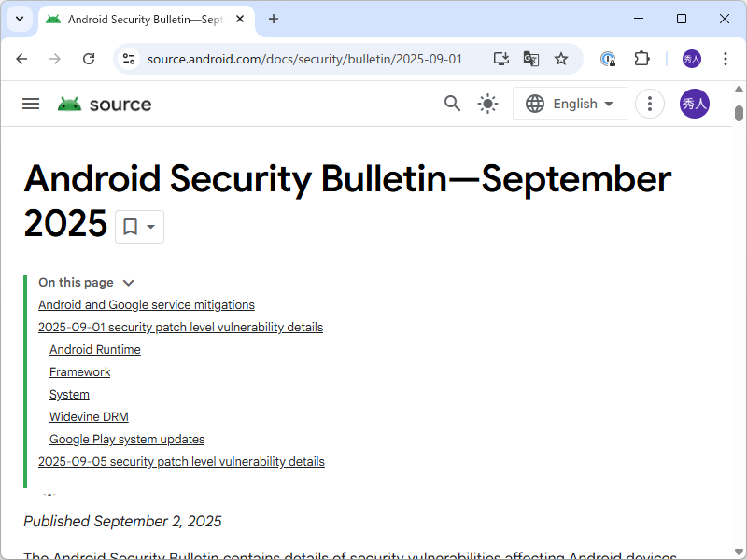Toggle dark mode with the brightness icon
Image resolution: width=747 pixels, height=560 pixels.
click(487, 104)
